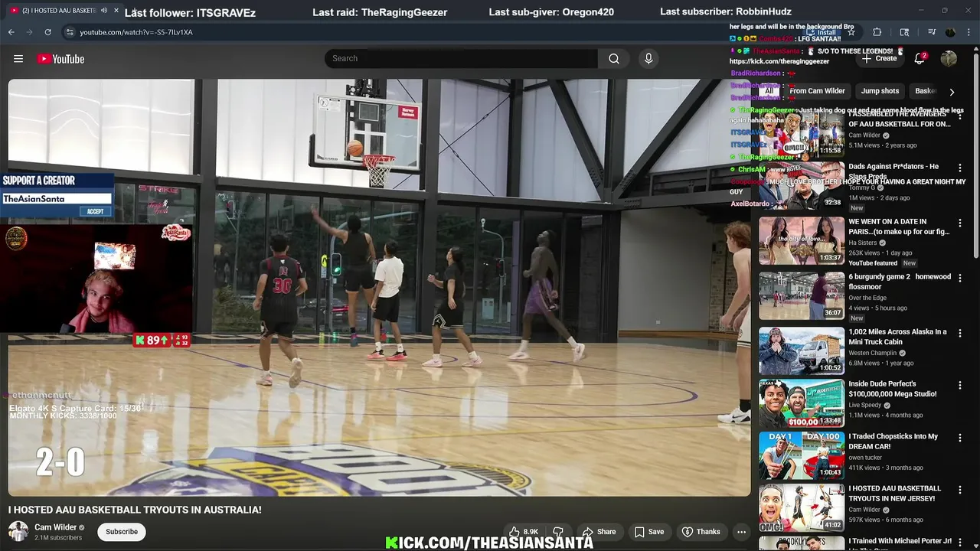Bookmark this page with the star

[851, 32]
